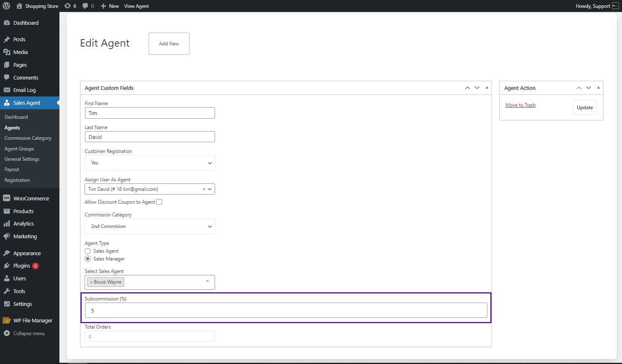Screen dimensions: 622x364
Task: Enable Allow Discount Coupon to Agent checkbox
Action: [159, 202]
